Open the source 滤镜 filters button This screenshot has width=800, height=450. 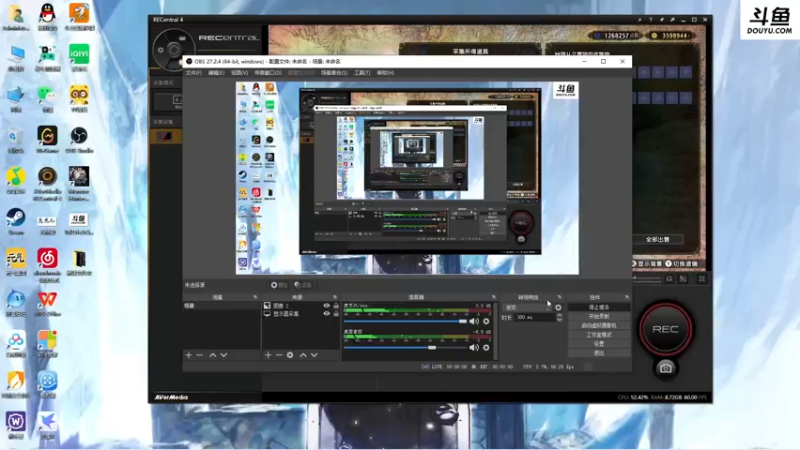coord(303,285)
